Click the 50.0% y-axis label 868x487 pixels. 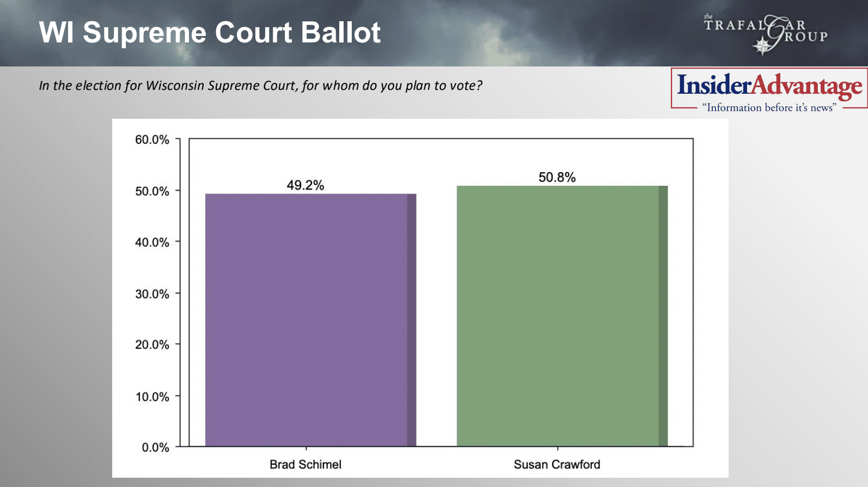pyautogui.click(x=152, y=191)
